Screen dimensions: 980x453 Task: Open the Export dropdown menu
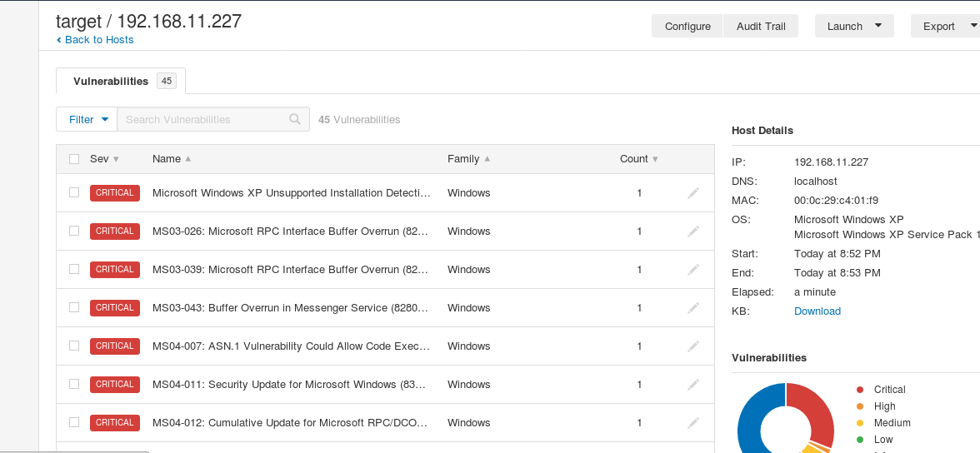point(945,27)
